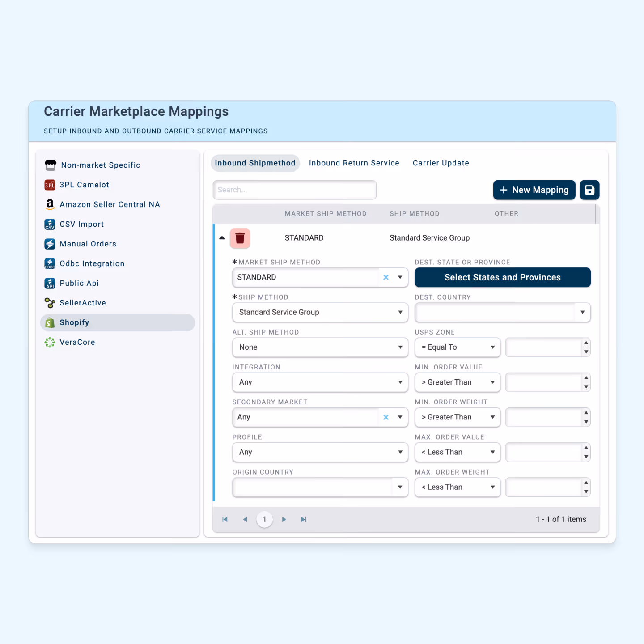The height and width of the screenshot is (644, 644).
Task: Click the MARKET SHIP METHOD column header
Action: [x=326, y=214]
